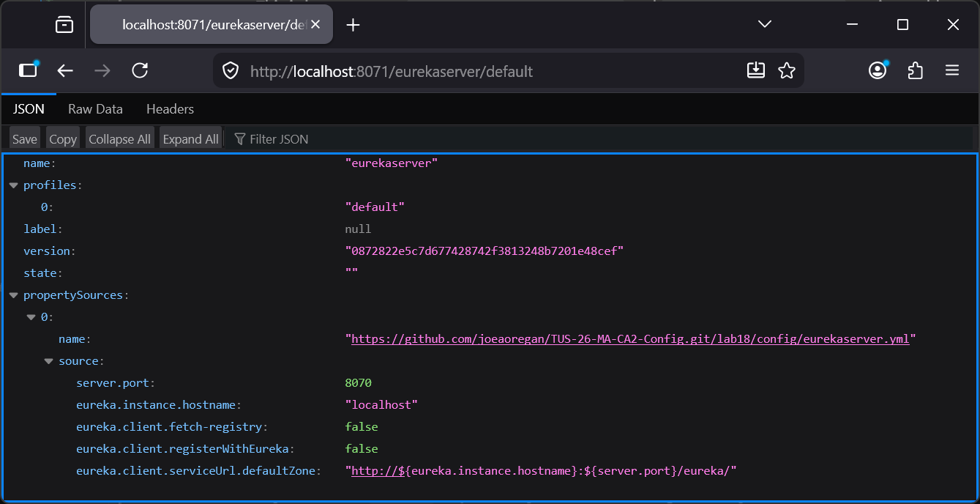Minimize the browser window
The image size is (980, 504).
852,25
